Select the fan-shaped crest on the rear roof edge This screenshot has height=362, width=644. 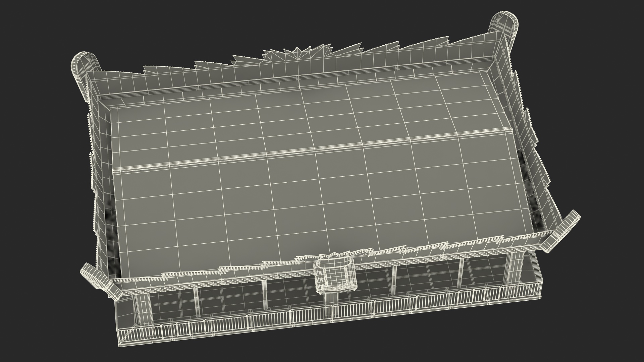(x=297, y=54)
